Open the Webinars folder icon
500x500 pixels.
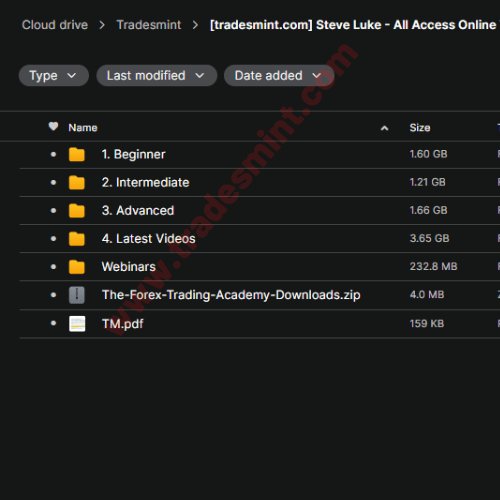(x=77, y=267)
